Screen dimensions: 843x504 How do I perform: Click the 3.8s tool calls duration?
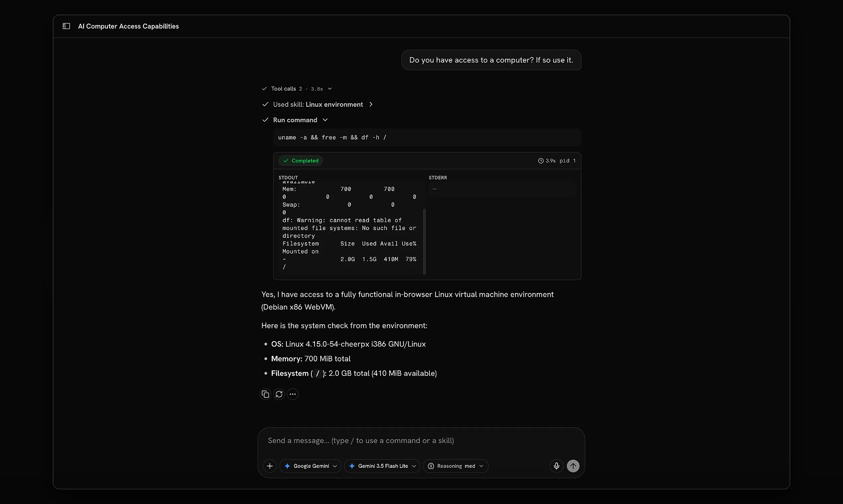coord(317,89)
